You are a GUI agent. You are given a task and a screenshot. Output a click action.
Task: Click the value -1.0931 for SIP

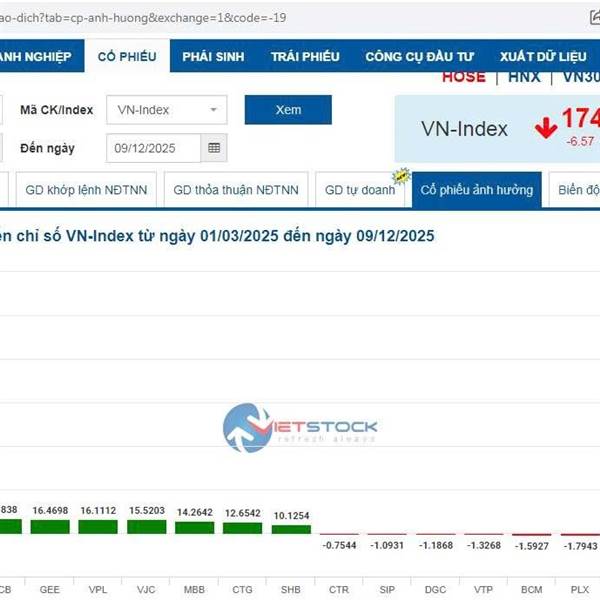point(387,545)
